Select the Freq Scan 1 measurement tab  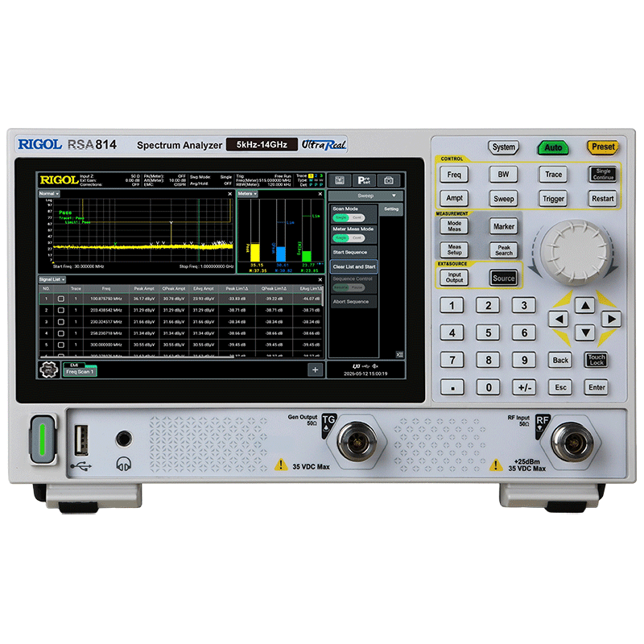[80, 372]
